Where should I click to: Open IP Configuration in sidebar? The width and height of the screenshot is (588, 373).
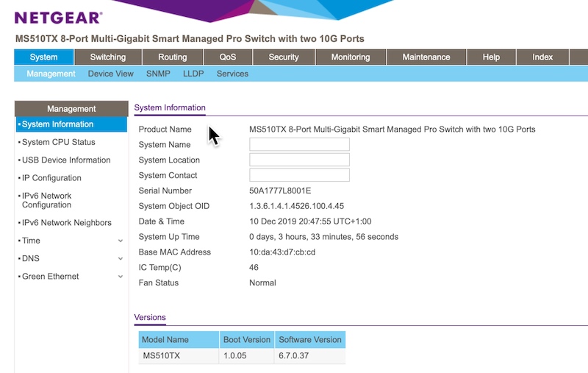(x=51, y=178)
